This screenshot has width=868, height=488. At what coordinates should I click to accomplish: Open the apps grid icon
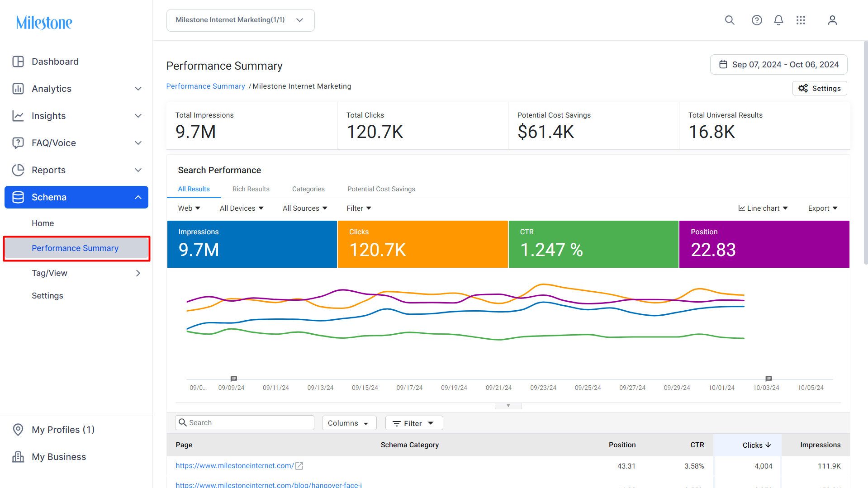(801, 20)
